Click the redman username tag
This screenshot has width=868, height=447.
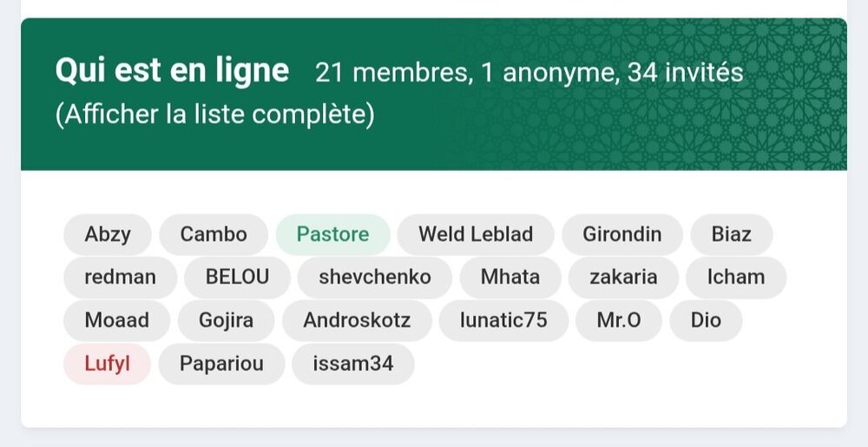120,278
